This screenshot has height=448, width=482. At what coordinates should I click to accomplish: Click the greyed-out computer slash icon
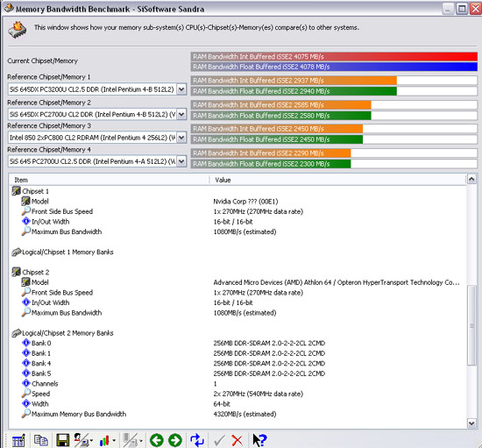tap(130, 441)
